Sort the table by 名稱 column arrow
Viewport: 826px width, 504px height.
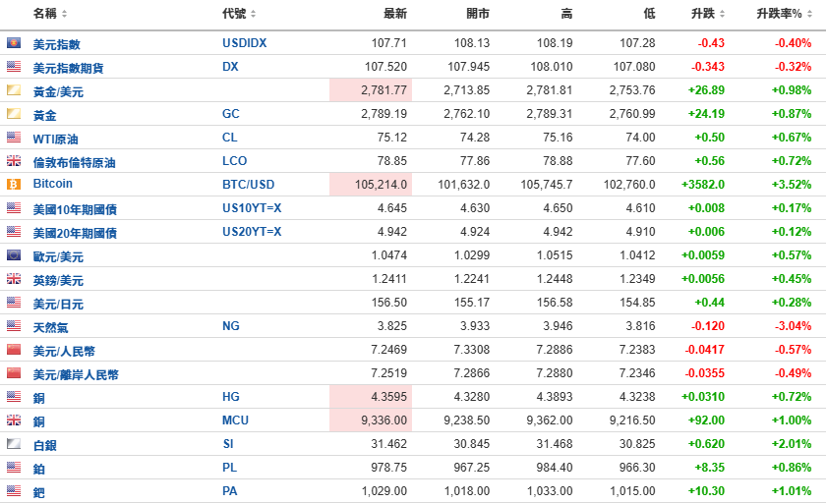(65, 14)
